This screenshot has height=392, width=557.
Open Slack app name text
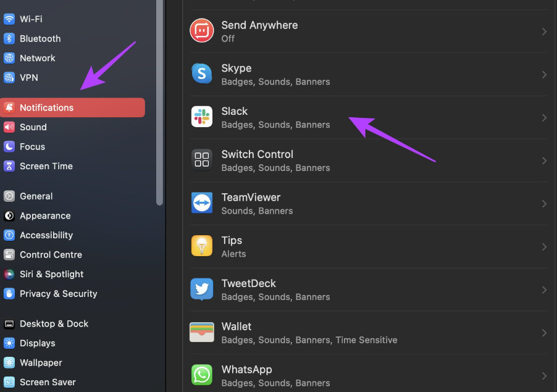235,111
